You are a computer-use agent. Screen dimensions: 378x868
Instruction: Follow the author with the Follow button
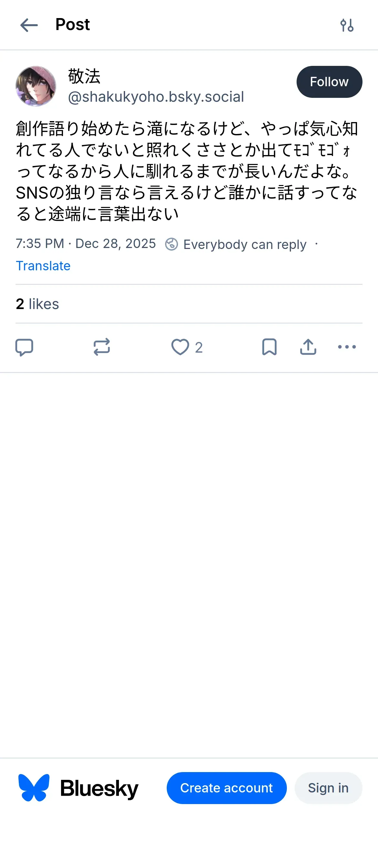pyautogui.click(x=329, y=82)
